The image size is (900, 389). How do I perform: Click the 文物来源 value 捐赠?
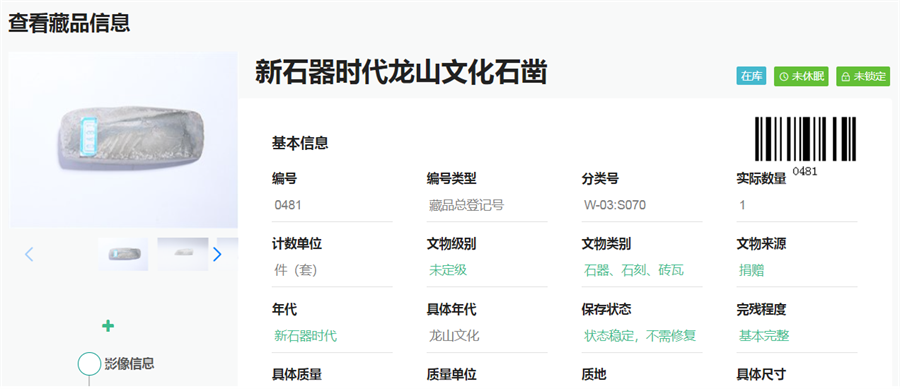tap(751, 270)
